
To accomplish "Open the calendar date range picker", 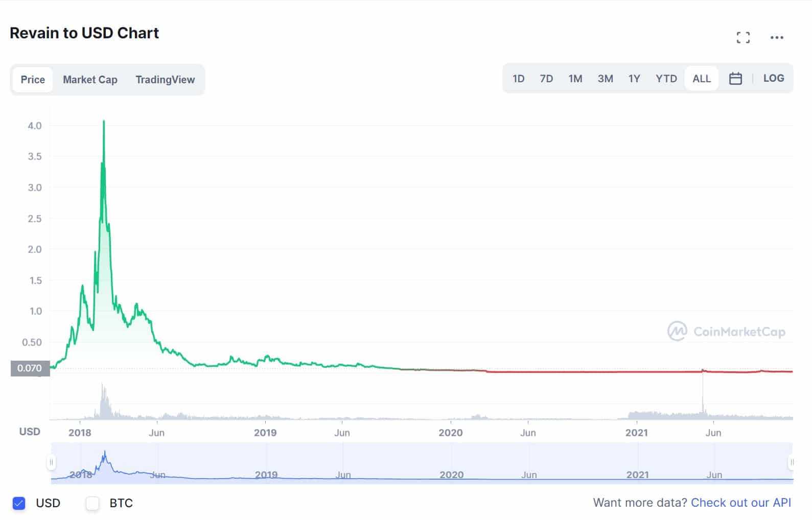I will pos(735,79).
